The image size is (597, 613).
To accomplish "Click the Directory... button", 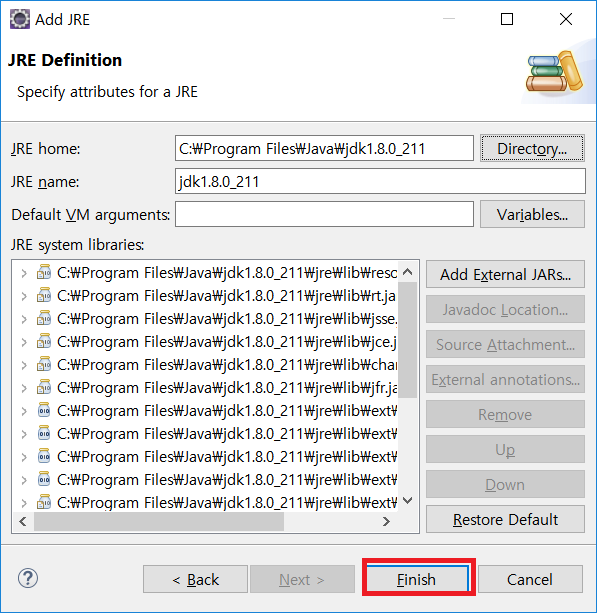I will pos(532,148).
